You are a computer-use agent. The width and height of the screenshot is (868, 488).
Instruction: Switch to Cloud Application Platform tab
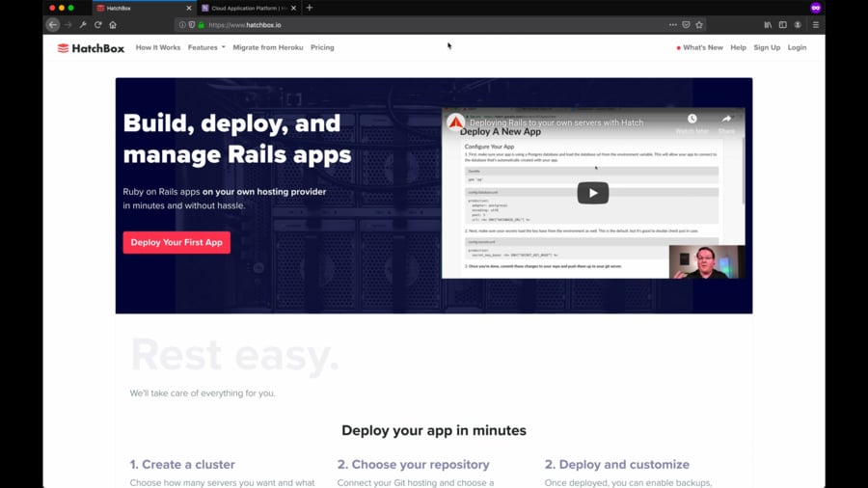click(249, 9)
